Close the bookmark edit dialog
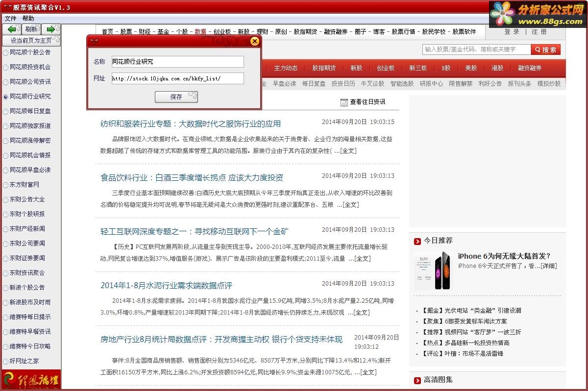The height and width of the screenshot is (391, 588). pos(254,41)
